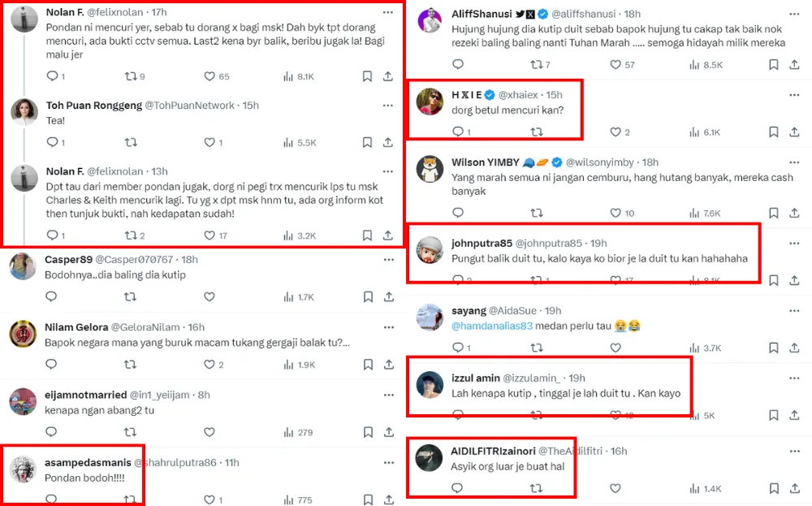The image size is (812, 506).
Task: Like Nolan F.'s tweet with 65 likes
Action: (x=209, y=76)
